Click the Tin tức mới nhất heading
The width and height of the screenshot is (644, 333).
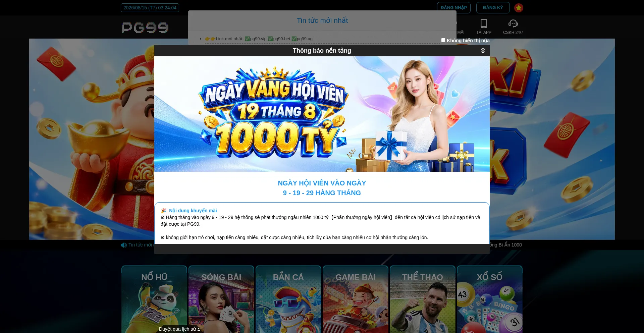[322, 20]
